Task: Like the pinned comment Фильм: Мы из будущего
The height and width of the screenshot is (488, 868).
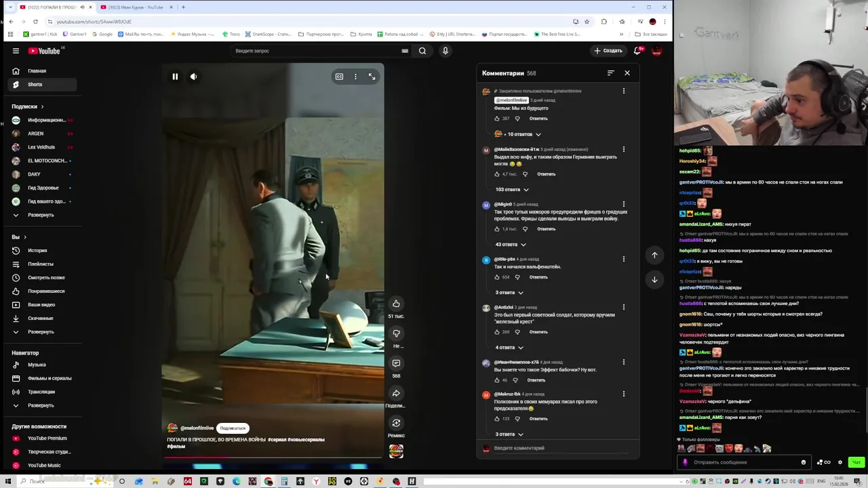Action: pyautogui.click(x=496, y=119)
